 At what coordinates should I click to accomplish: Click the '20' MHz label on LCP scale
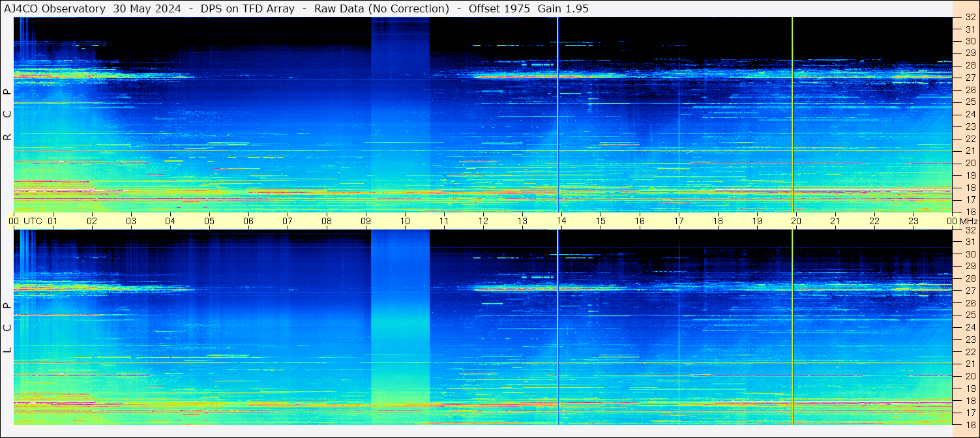click(x=970, y=376)
